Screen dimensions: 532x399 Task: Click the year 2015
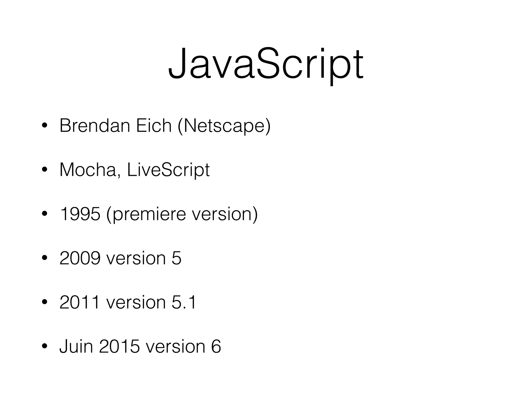[x=119, y=347]
